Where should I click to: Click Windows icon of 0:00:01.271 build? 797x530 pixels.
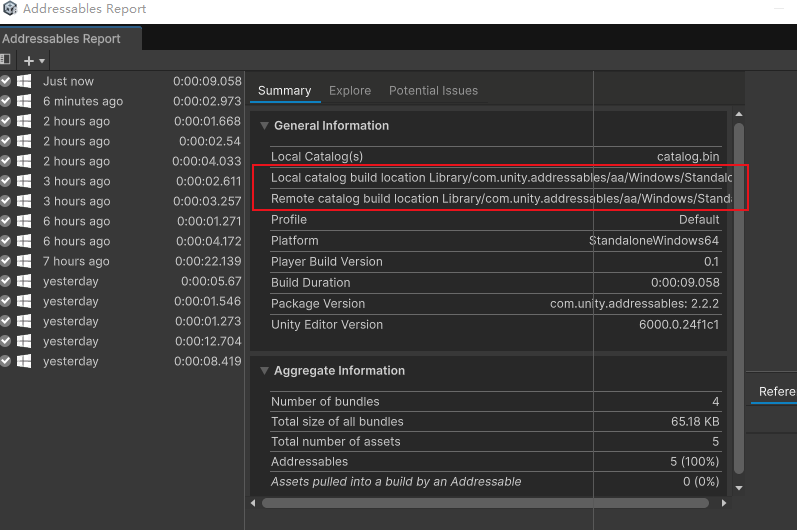pyautogui.click(x=24, y=221)
